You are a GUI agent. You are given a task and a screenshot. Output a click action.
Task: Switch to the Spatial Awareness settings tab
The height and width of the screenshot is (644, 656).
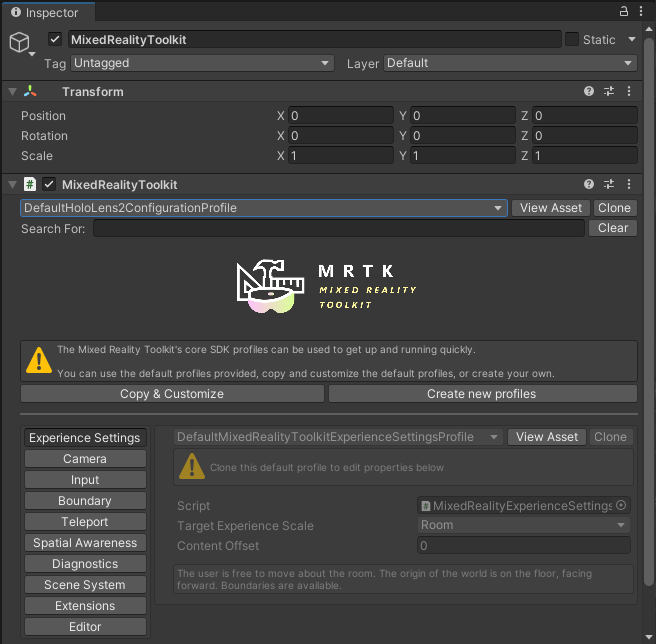tap(85, 543)
